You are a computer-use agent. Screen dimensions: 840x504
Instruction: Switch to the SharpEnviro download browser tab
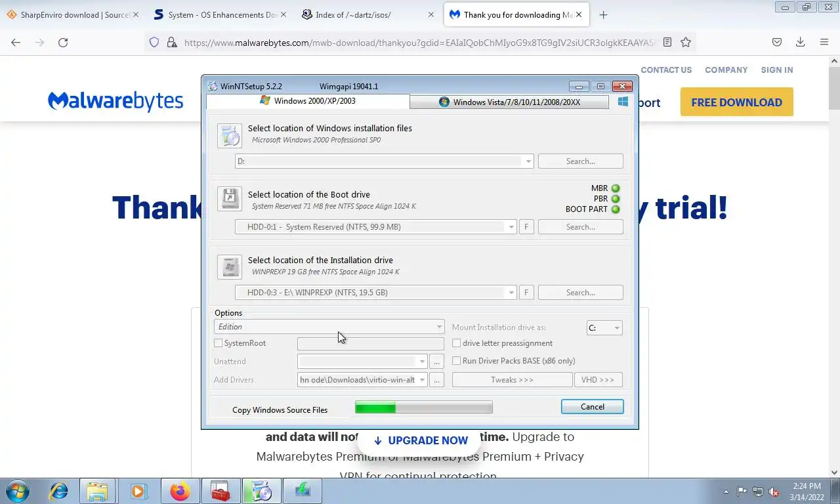73,14
